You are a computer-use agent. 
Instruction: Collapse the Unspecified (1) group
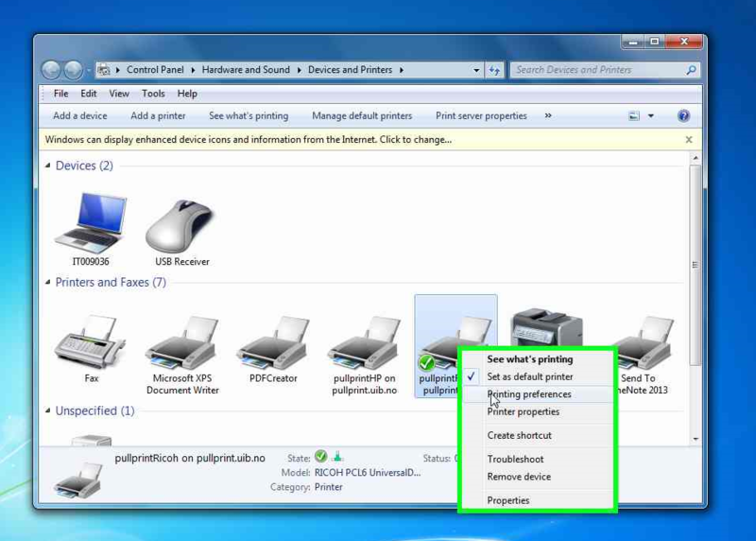pyautogui.click(x=48, y=410)
